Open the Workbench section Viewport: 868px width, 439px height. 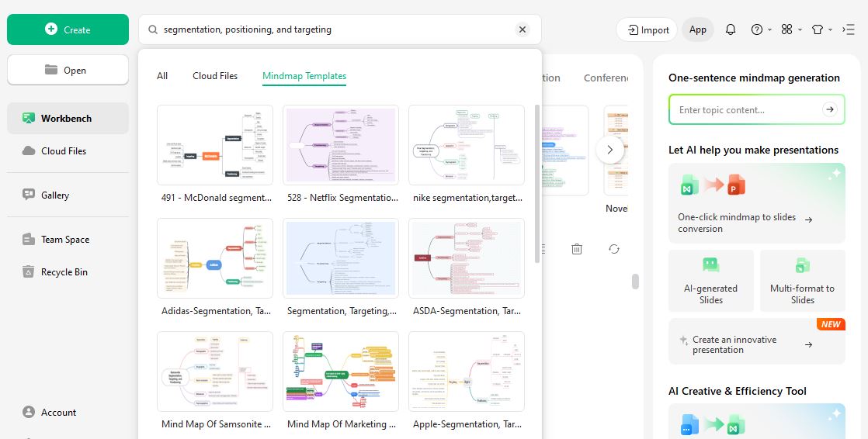[68, 119]
